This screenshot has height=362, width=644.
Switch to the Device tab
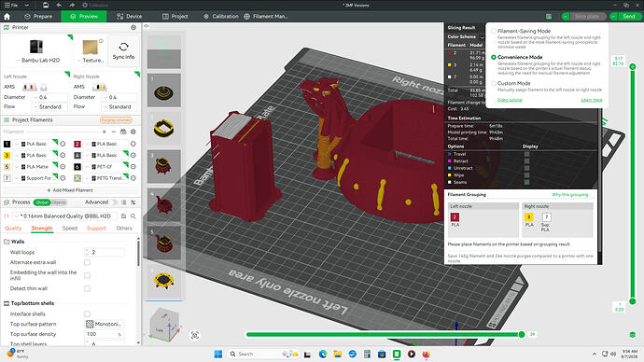[x=130, y=17]
